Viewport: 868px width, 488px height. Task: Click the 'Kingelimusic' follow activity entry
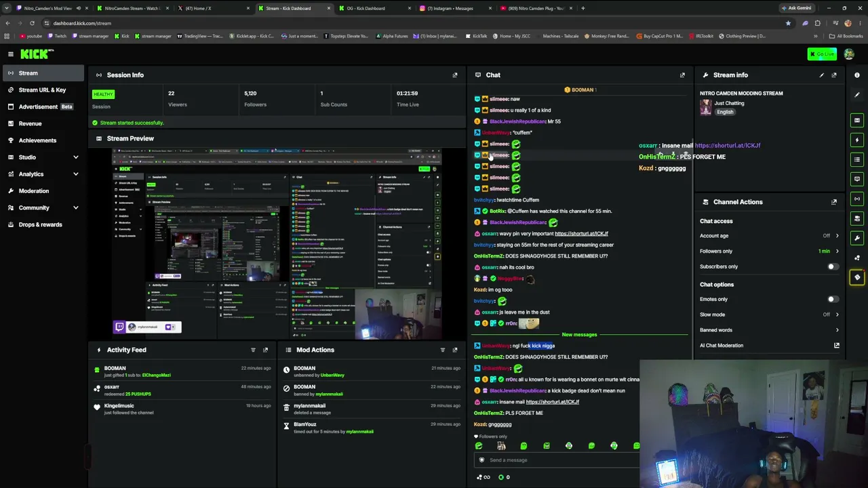click(x=182, y=409)
